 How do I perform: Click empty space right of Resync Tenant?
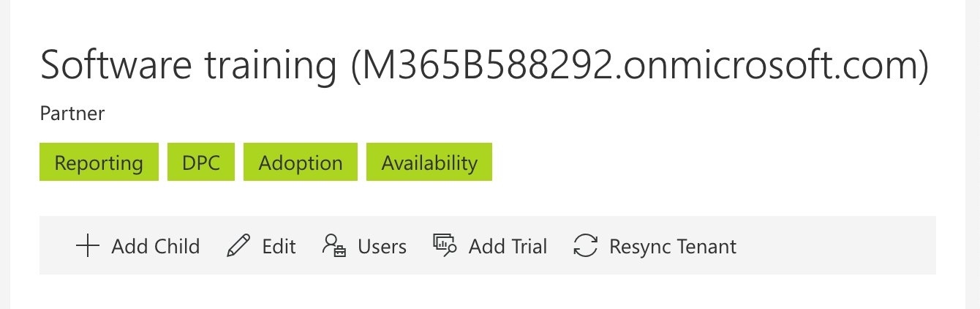tap(834, 246)
